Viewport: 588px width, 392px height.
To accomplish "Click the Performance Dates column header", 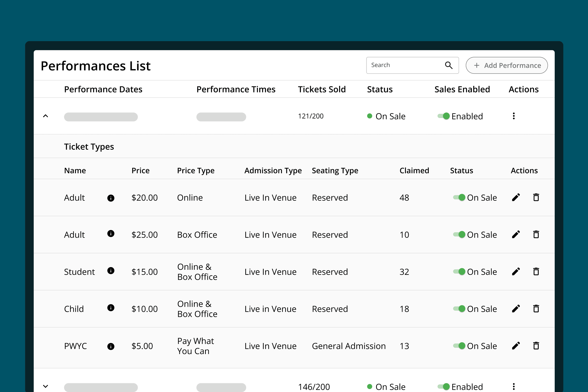I will coord(103,89).
